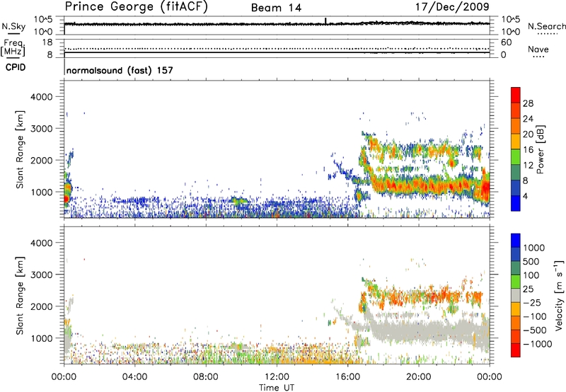Click the frequency '18' tick label
This screenshot has width=566, height=392.
point(47,42)
